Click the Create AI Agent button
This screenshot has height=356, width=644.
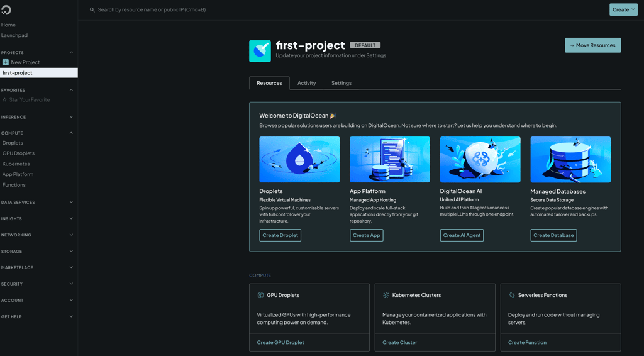click(462, 235)
